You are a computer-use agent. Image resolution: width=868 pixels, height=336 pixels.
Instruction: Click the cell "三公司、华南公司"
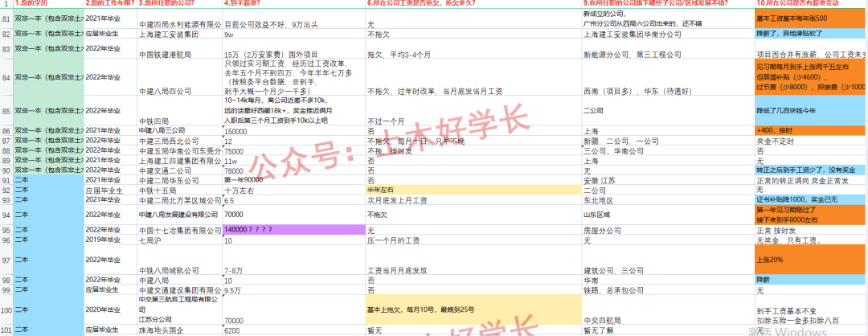[x=668, y=150]
